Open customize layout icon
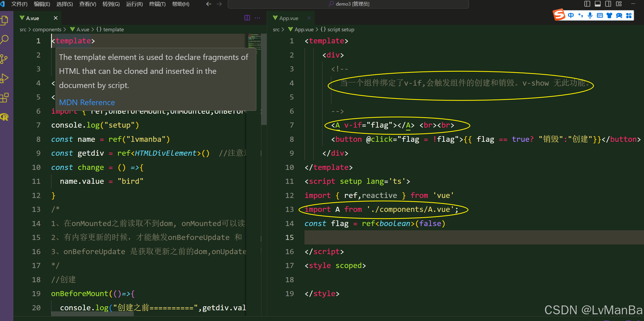 (619, 4)
